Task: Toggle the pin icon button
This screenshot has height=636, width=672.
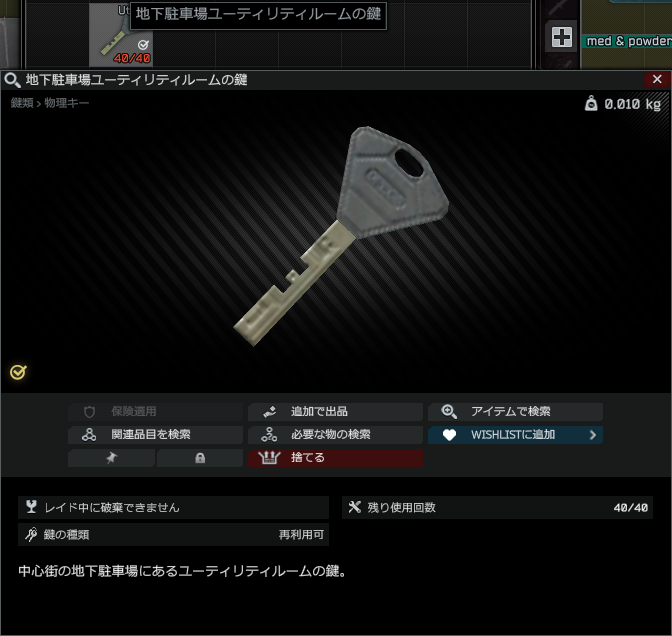Action: pyautogui.click(x=111, y=458)
